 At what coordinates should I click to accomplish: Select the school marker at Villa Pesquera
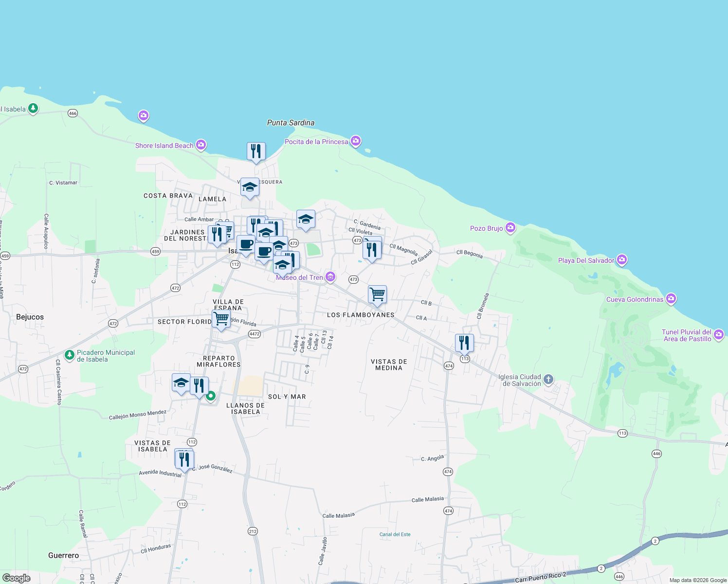250,188
